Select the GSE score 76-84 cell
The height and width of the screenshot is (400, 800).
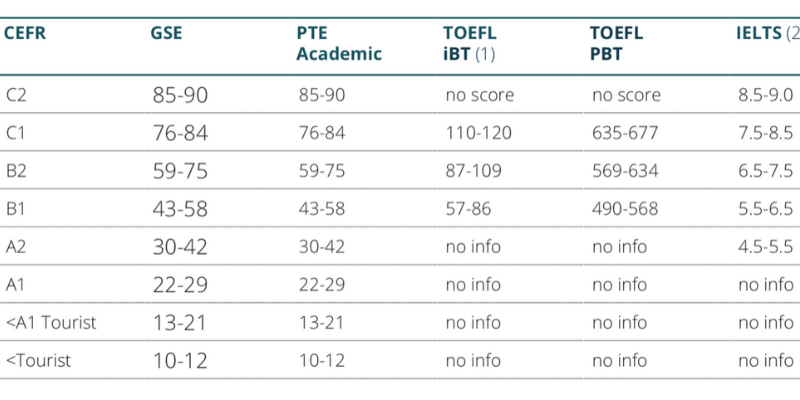pos(180,133)
